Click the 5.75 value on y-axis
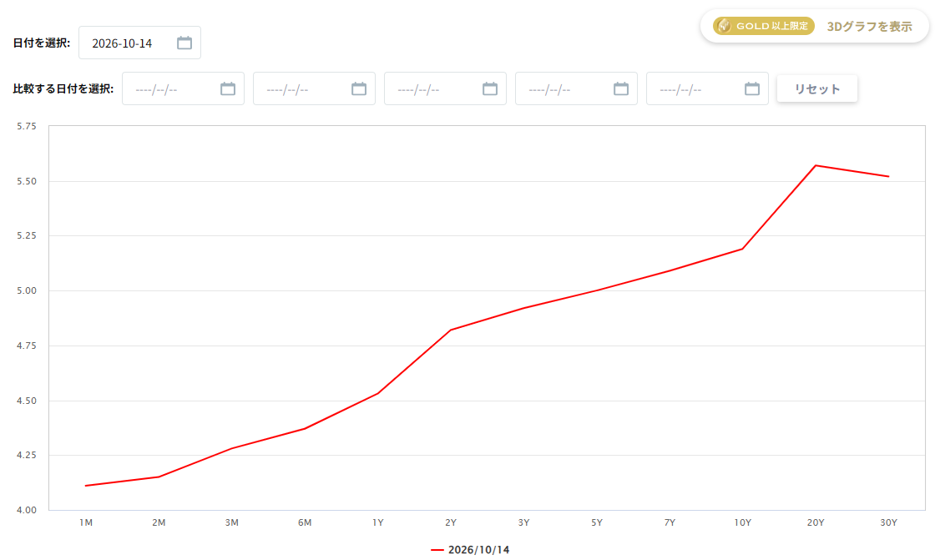 26,126
